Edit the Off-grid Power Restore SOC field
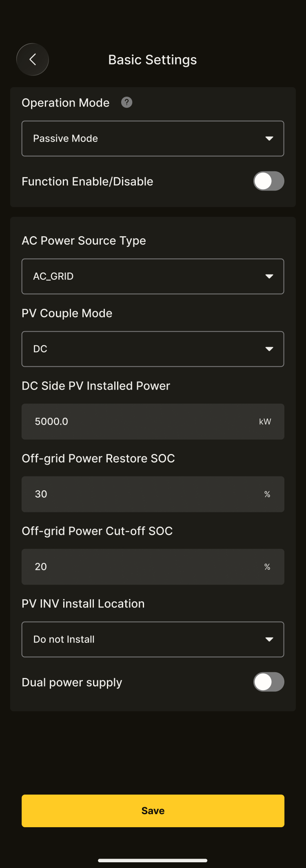The height and width of the screenshot is (868, 306). (139, 494)
